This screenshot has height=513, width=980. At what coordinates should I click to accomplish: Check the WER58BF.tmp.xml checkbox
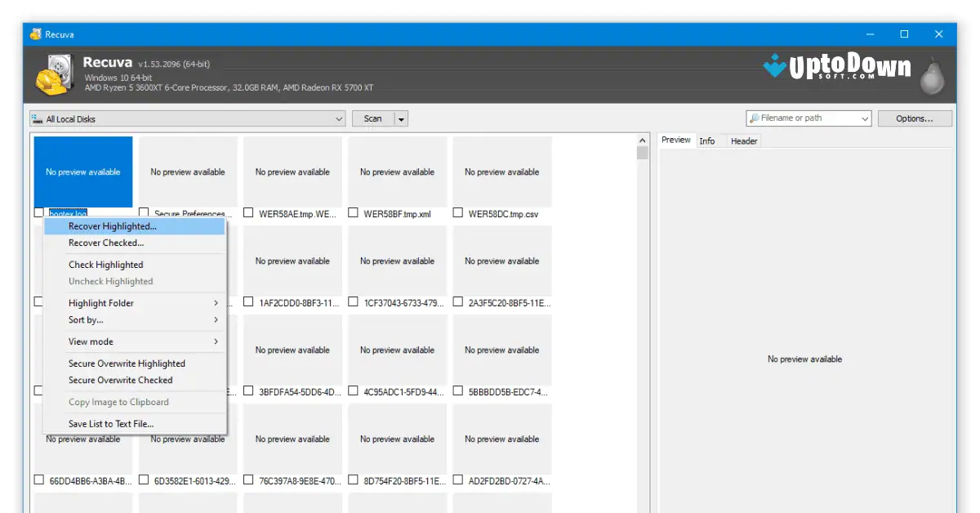[x=353, y=212]
